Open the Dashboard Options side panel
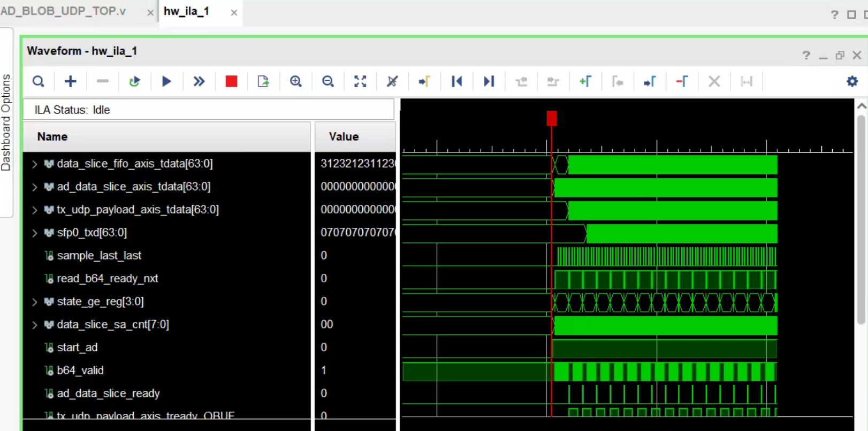Screen dimensions: 868x431 (x=6, y=122)
